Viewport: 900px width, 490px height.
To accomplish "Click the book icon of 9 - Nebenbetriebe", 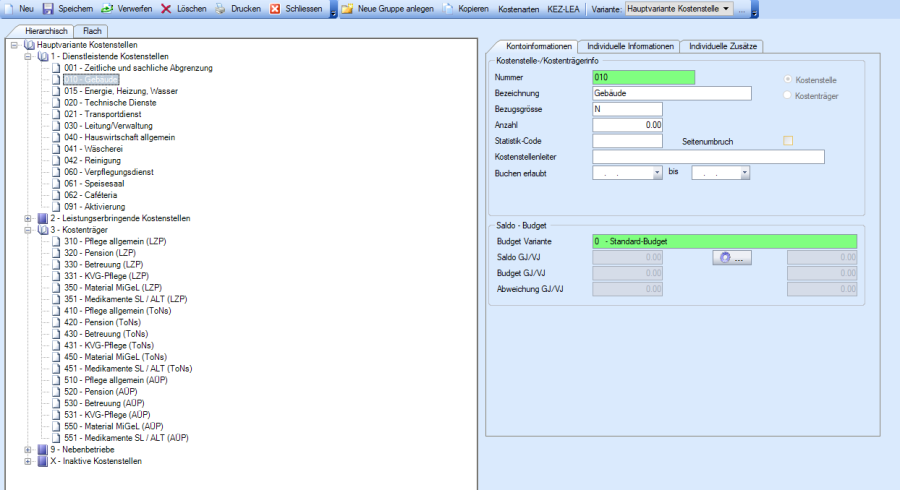I will coord(43,449).
